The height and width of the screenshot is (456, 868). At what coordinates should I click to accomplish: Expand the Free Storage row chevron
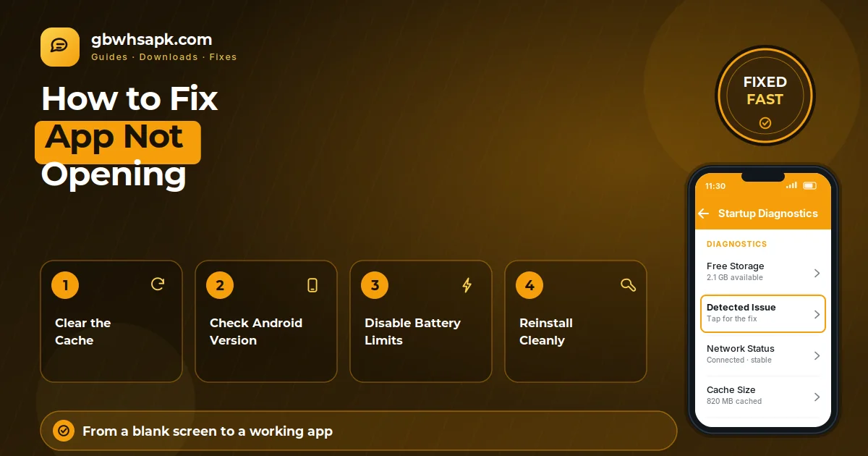(817, 273)
